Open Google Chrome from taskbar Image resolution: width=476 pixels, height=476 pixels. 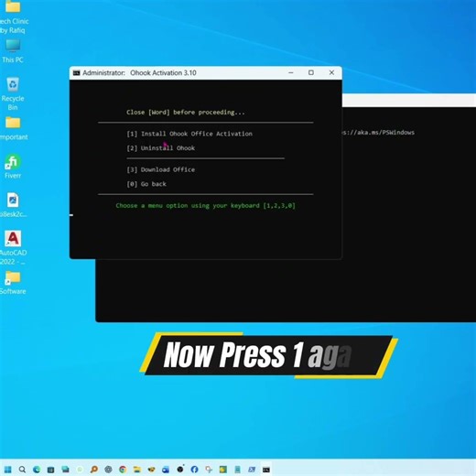(x=123, y=470)
